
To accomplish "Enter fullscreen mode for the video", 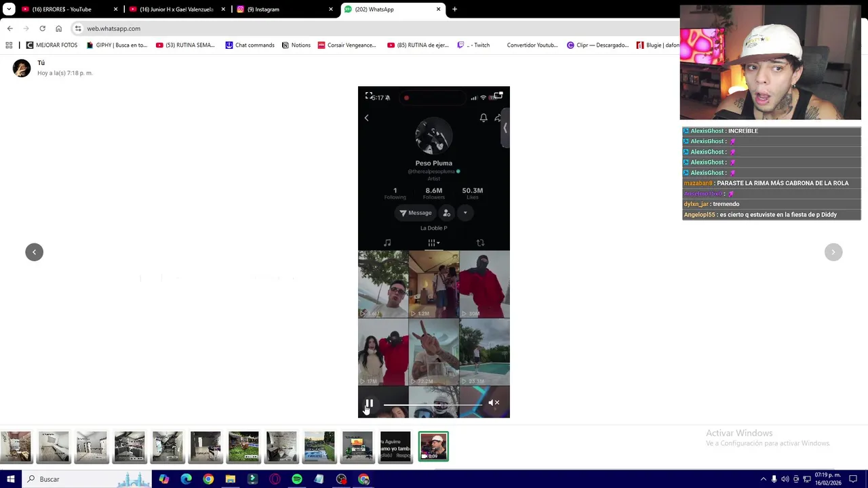I will click(369, 96).
